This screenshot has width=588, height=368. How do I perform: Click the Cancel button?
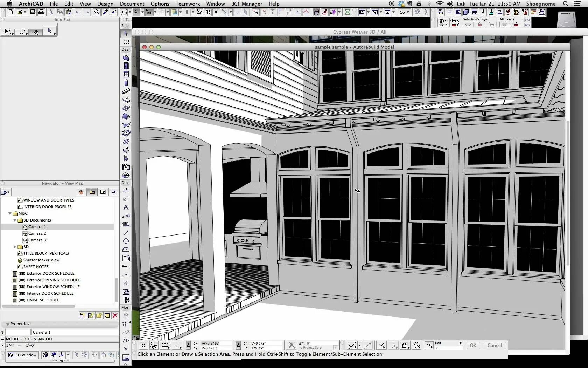[x=494, y=345]
